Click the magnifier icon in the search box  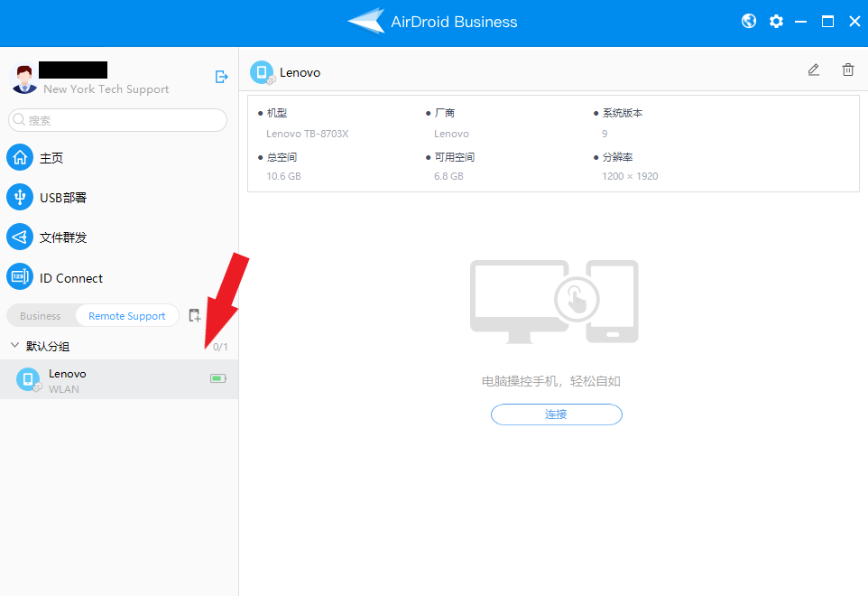pos(19,119)
